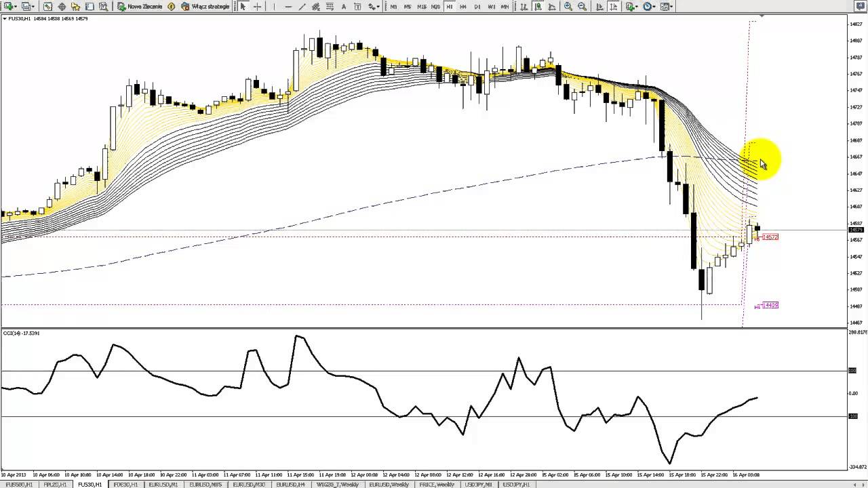Switch to MN timeframe

click(x=505, y=6)
